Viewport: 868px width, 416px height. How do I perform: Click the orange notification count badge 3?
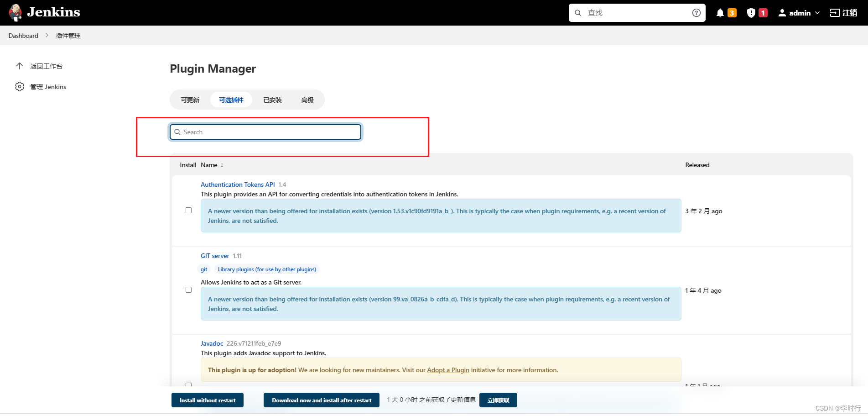coord(732,13)
